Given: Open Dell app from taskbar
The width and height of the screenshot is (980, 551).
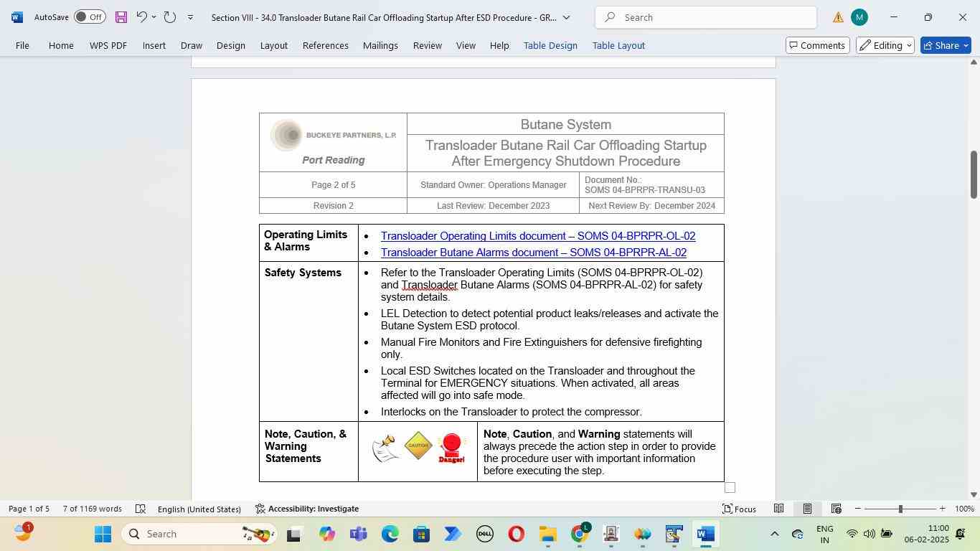Looking at the screenshot, I should point(485,534).
